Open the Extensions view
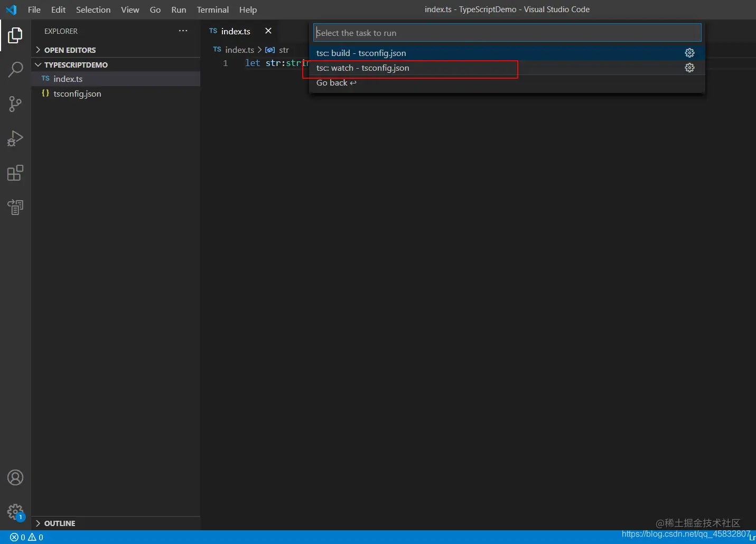756x544 pixels. tap(15, 173)
